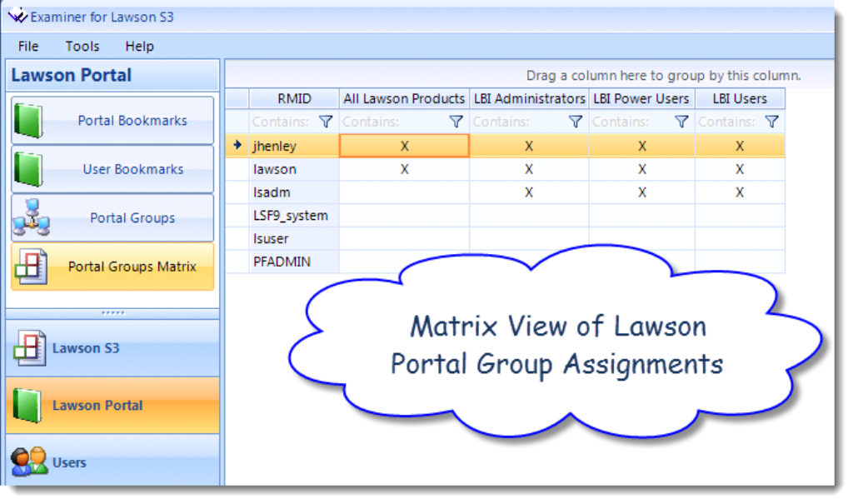Viewport: 853px width, 504px height.
Task: Click the Lawson Portal panel header
Action: (112, 75)
